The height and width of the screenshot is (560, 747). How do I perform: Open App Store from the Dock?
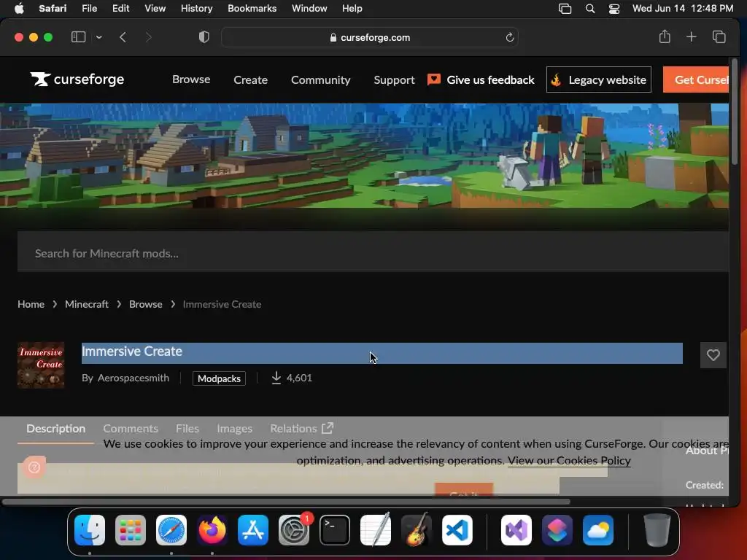point(253,530)
